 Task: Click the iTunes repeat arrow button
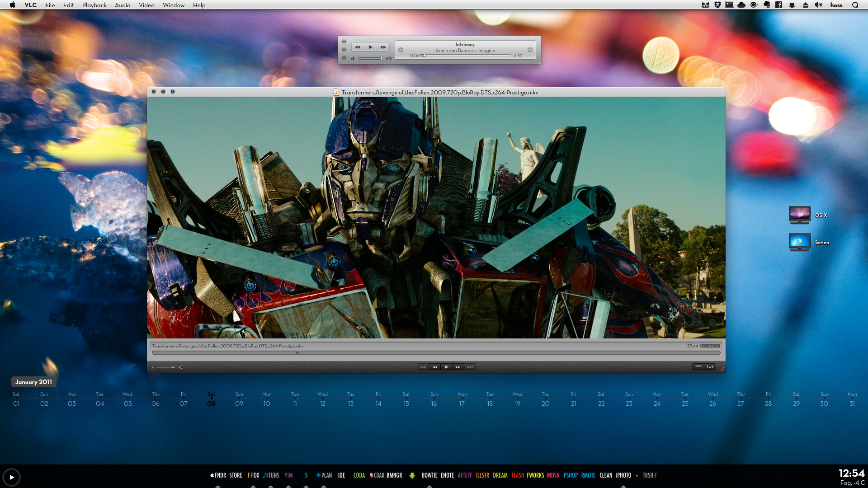[530, 50]
